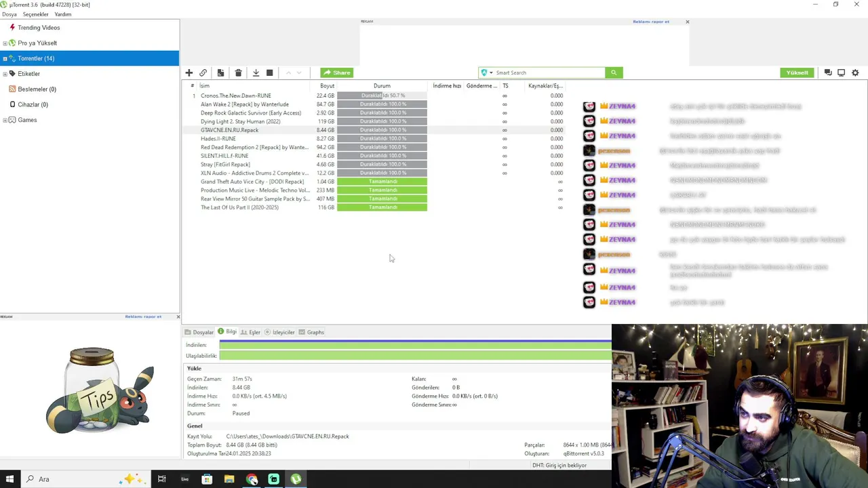Expand the Etiketler tree node

[x=5, y=74]
